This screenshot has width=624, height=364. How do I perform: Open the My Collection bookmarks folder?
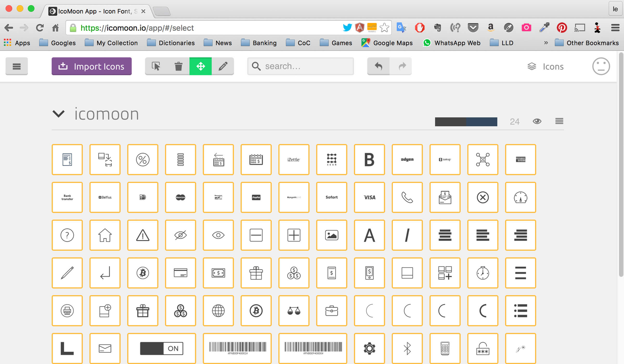point(111,43)
